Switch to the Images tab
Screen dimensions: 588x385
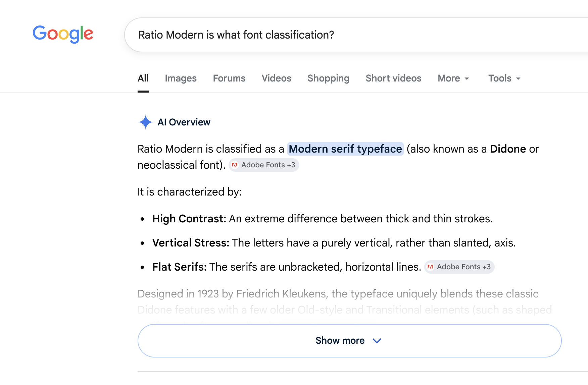181,78
